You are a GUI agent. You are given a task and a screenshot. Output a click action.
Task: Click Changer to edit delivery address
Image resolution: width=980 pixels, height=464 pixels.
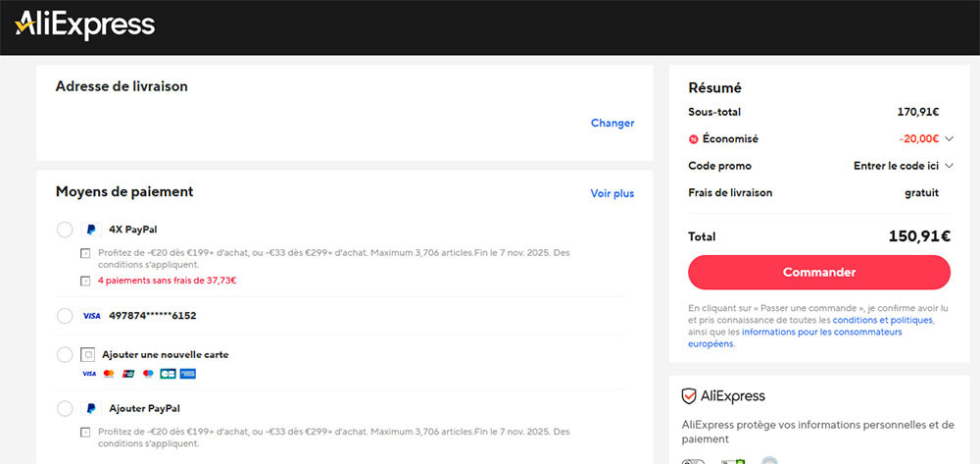coord(612,124)
